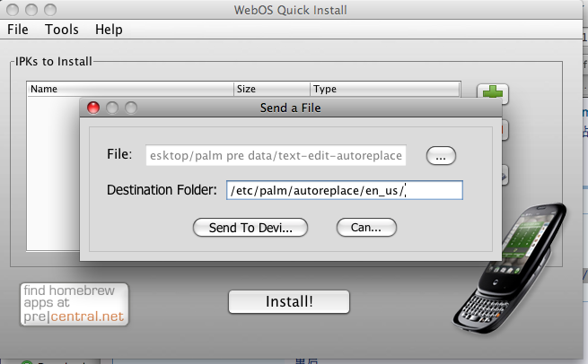
Task: Sort list by Type column header
Action: click(385, 89)
